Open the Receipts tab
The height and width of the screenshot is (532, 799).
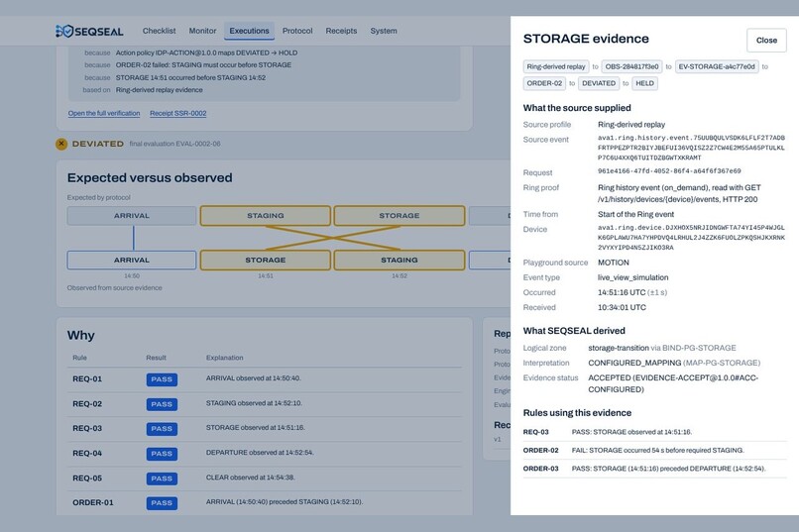(341, 31)
